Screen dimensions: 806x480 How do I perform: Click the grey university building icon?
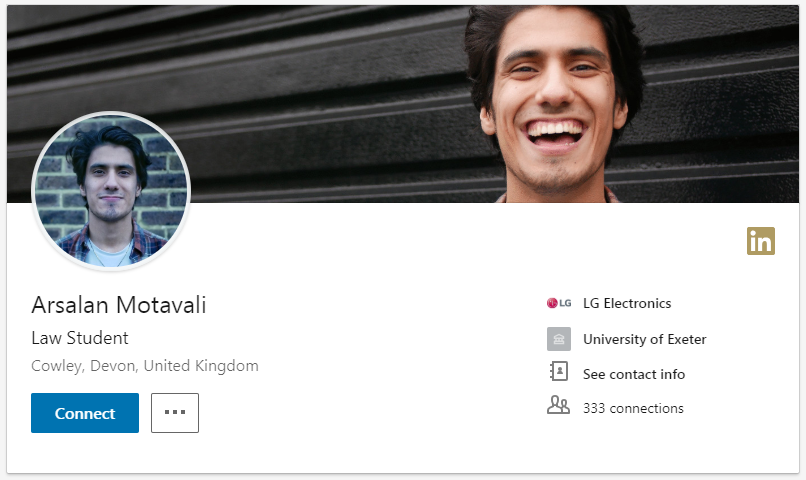pyautogui.click(x=559, y=339)
